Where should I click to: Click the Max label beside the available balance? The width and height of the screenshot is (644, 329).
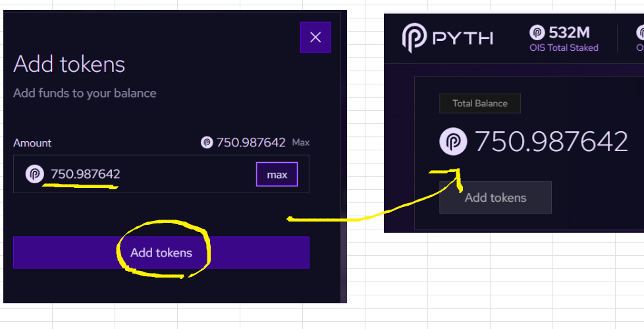coord(301,142)
